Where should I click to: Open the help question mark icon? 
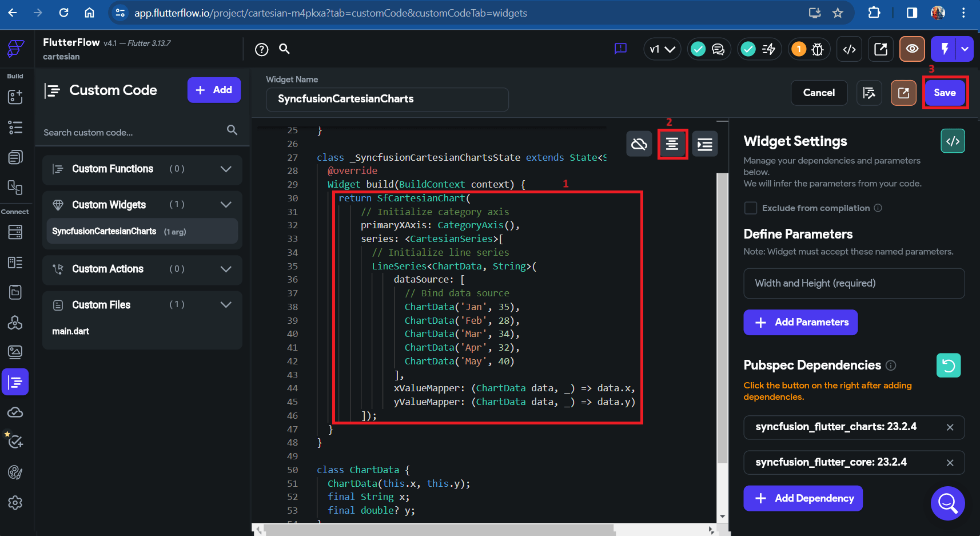pyautogui.click(x=262, y=50)
